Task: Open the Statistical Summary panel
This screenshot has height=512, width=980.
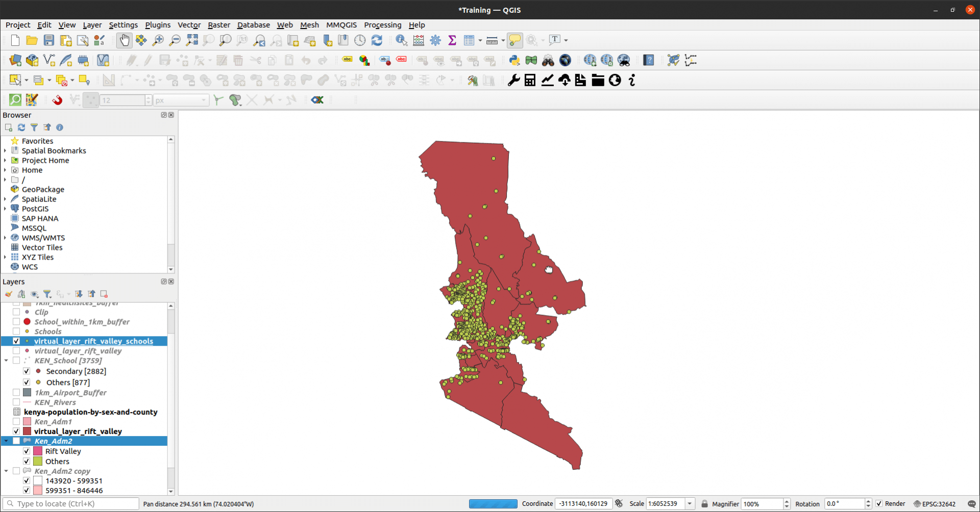Action: coord(452,40)
